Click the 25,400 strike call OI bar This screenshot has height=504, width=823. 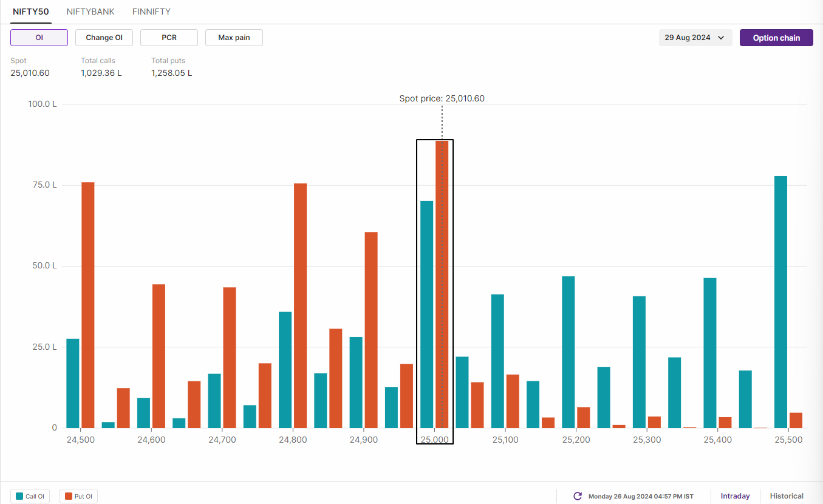click(710, 353)
